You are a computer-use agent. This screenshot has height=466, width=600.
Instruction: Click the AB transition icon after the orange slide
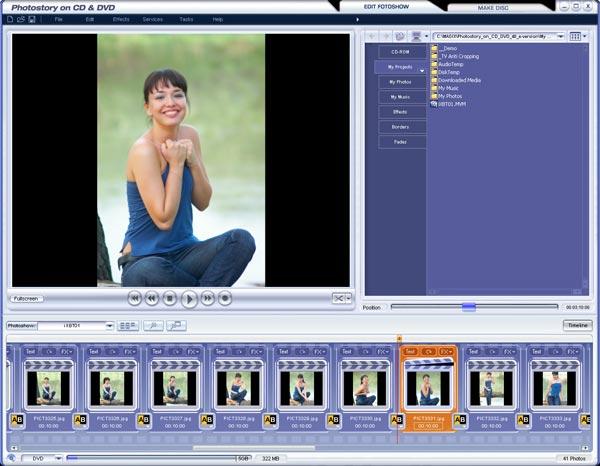tap(460, 420)
